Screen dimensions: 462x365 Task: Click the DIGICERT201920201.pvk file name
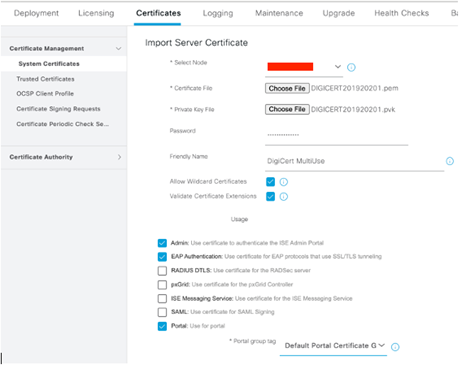click(353, 110)
